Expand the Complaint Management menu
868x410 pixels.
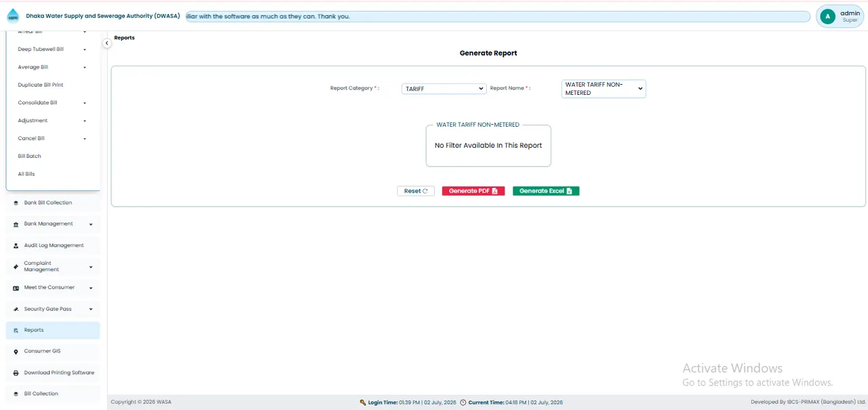tap(91, 266)
